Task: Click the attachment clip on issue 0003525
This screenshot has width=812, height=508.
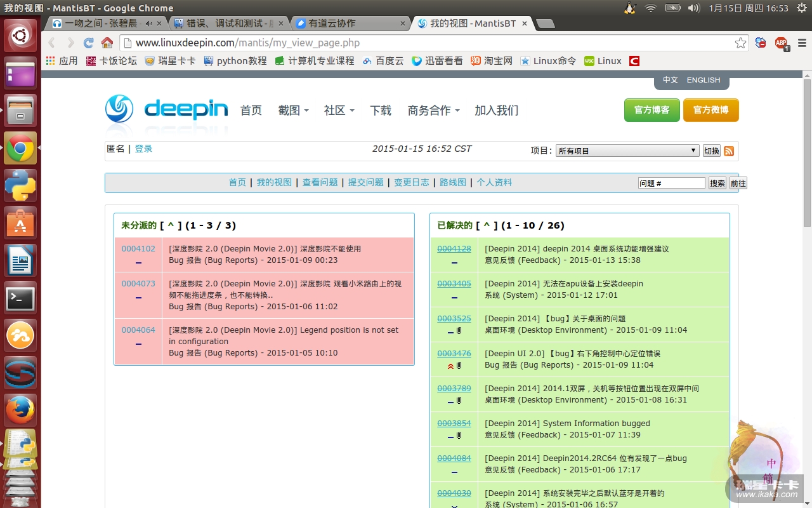Action: point(459,331)
